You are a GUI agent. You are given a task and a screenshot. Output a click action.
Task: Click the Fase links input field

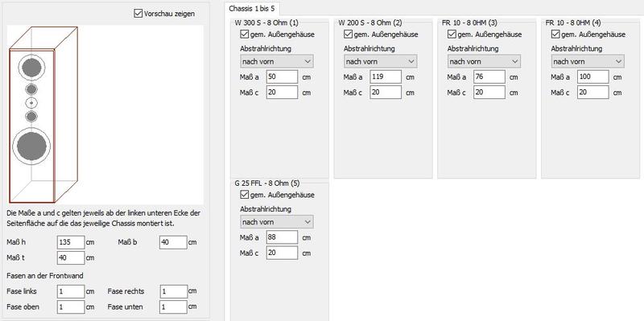(71, 291)
